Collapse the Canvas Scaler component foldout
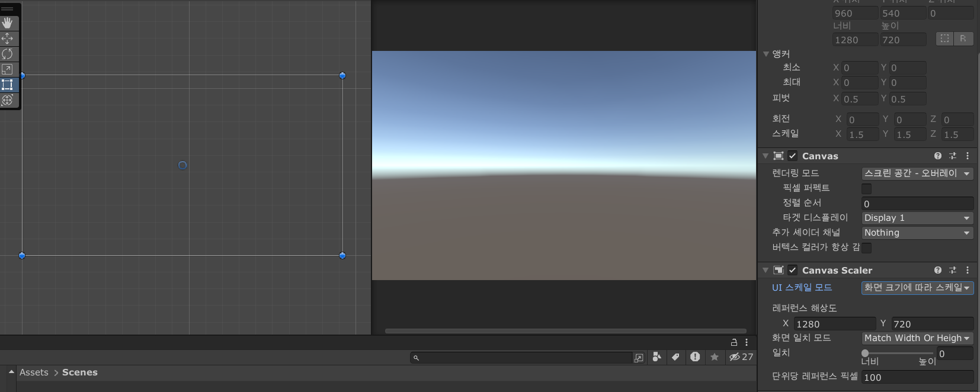This screenshot has height=392, width=980. [x=766, y=270]
